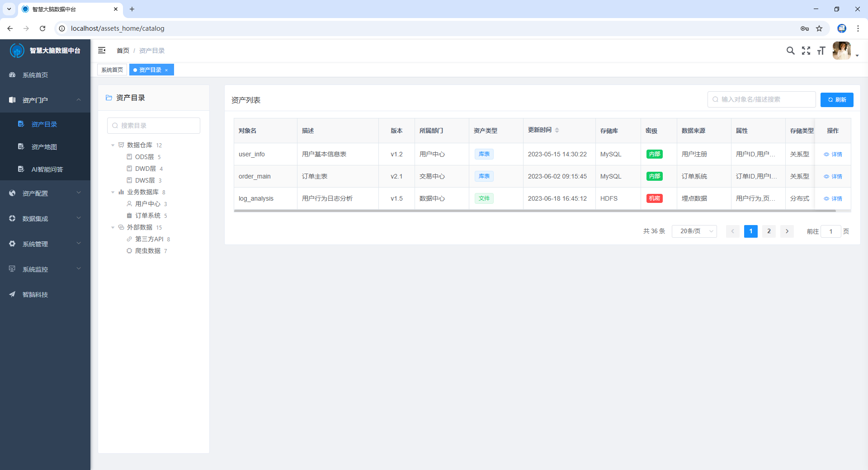Viewport: 868px width, 470px height.
Task: Open 资产地图 in the sidebar
Action: point(44,147)
